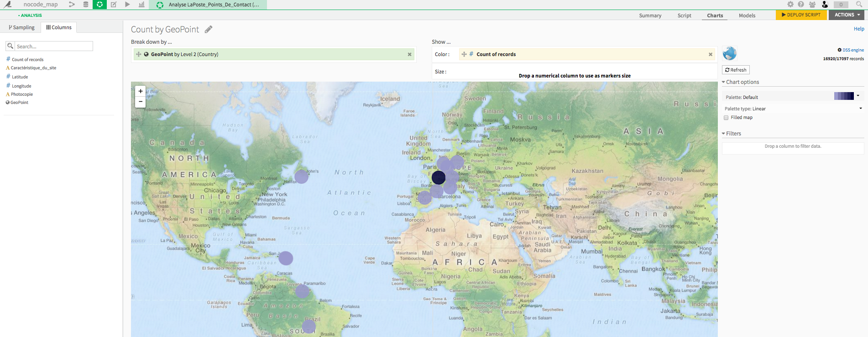Switch to the Sampling tab
The width and height of the screenshot is (868, 337).
tap(21, 27)
